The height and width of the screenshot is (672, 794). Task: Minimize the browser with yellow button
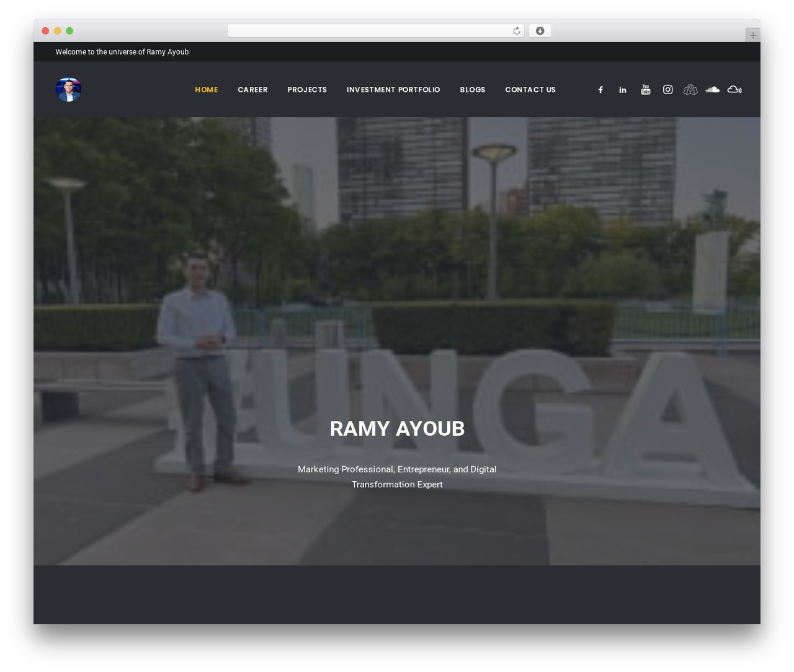(x=58, y=31)
